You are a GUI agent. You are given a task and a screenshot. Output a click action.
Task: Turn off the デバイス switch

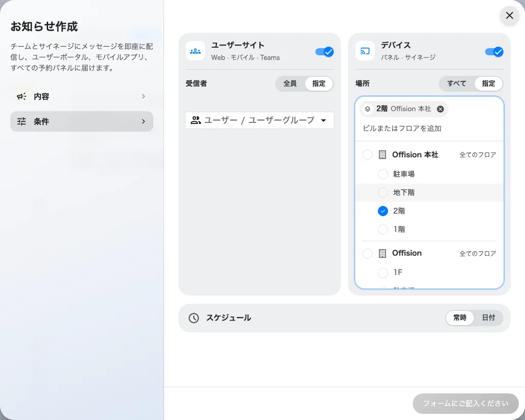tap(494, 52)
